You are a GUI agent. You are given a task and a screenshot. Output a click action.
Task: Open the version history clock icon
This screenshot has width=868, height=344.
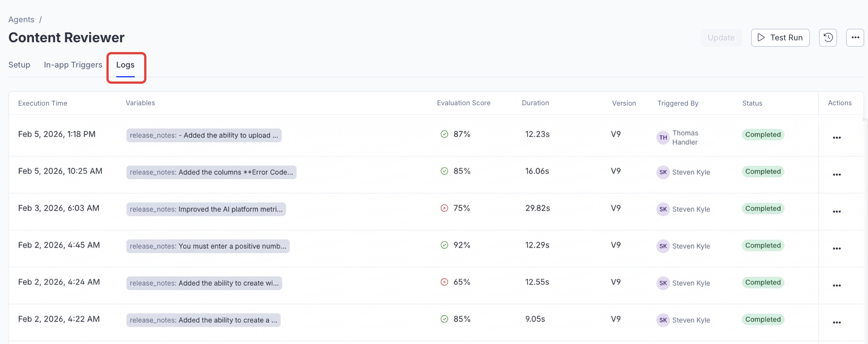click(828, 38)
